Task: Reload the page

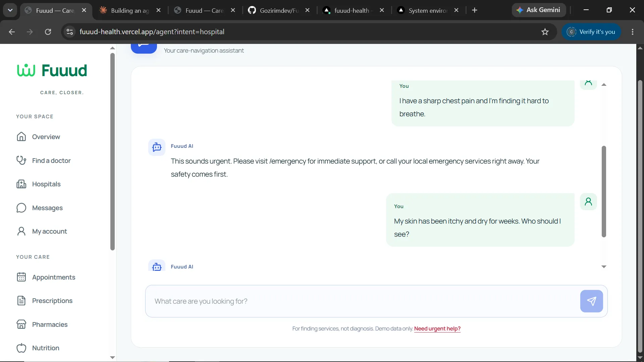Action: 48,32
